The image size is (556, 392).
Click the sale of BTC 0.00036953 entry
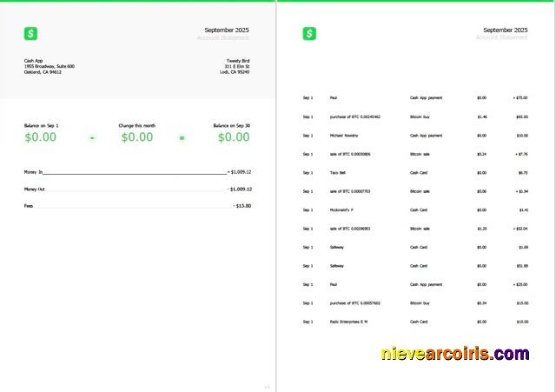350,229
